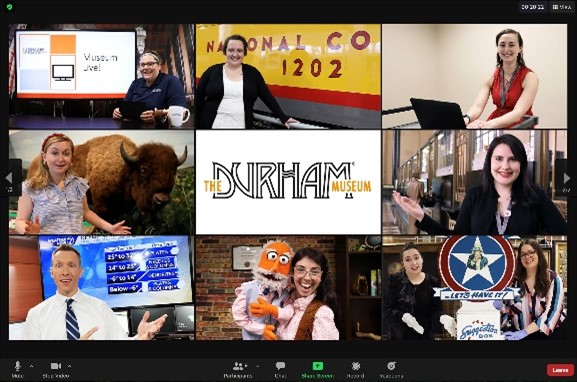Open the Chat panel
Viewport: 577px width, 382px height.
(280, 369)
